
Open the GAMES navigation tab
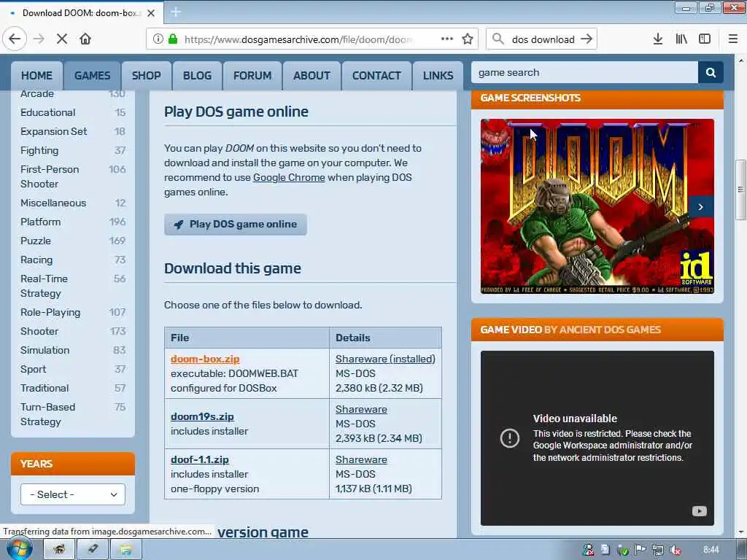coord(92,76)
